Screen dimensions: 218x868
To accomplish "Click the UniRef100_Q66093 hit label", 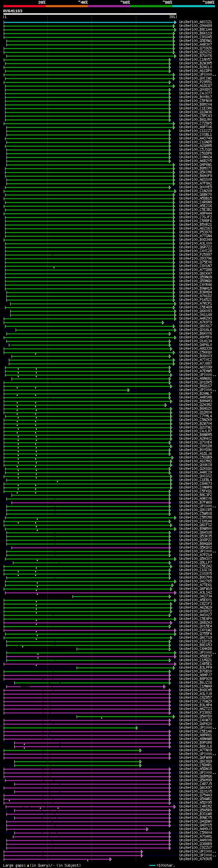I will (x=196, y=311).
